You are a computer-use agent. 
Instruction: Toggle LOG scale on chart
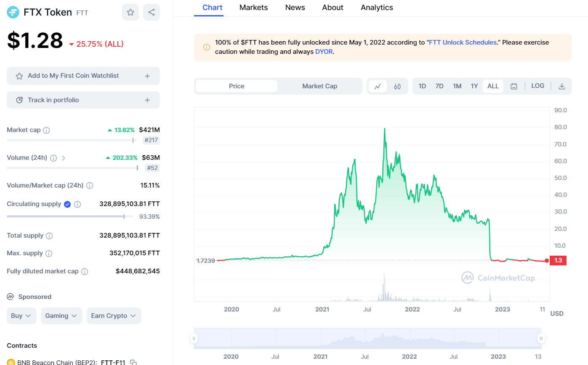pos(537,86)
